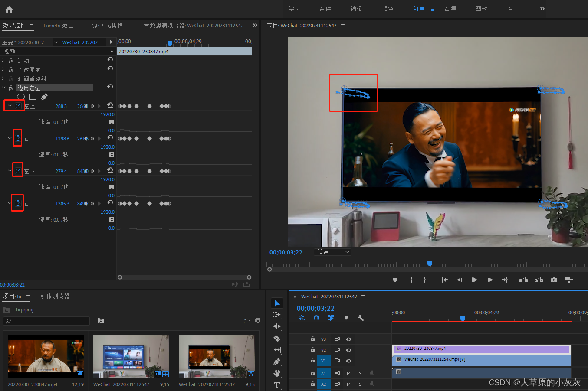Click the project search field

pos(46,321)
